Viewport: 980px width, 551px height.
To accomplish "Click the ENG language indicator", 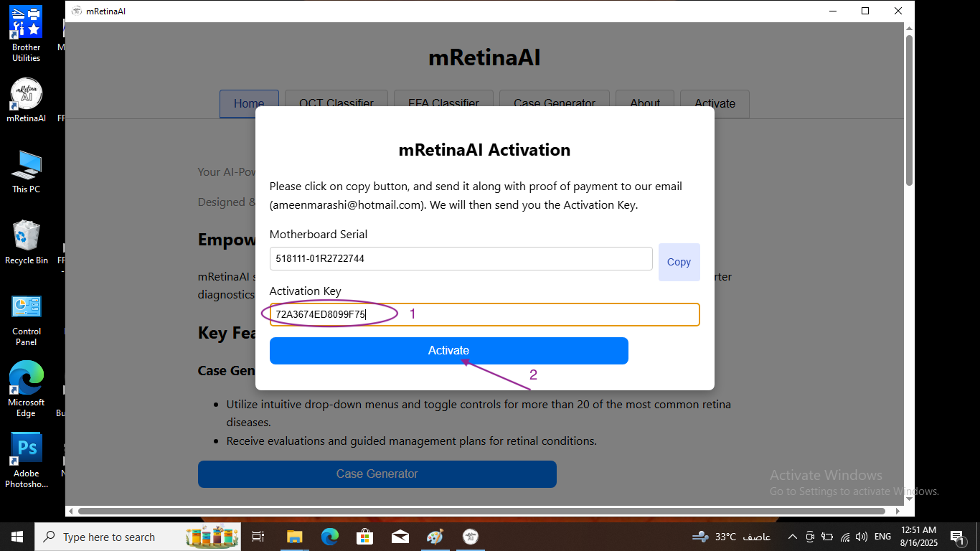I will (x=882, y=537).
